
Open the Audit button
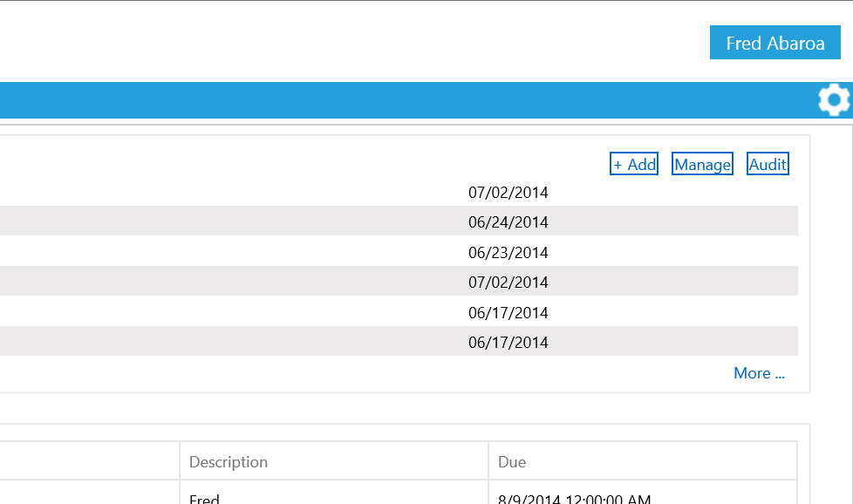click(768, 164)
